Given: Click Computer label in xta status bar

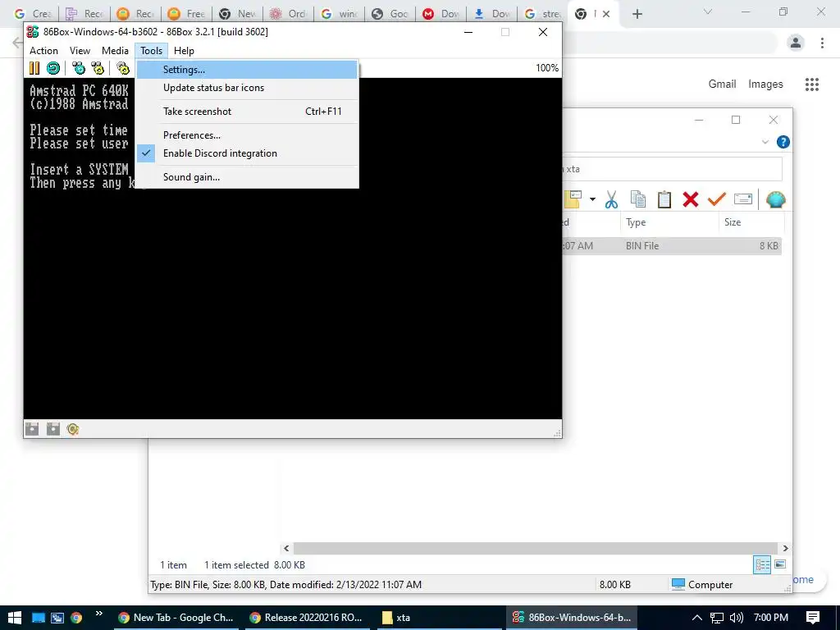Looking at the screenshot, I should point(710,584).
